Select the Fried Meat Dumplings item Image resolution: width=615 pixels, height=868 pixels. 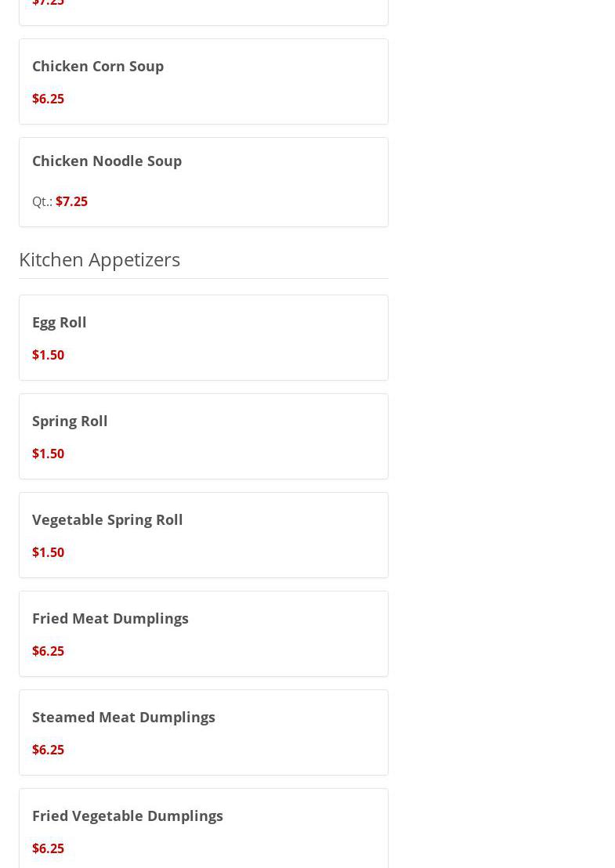(110, 618)
